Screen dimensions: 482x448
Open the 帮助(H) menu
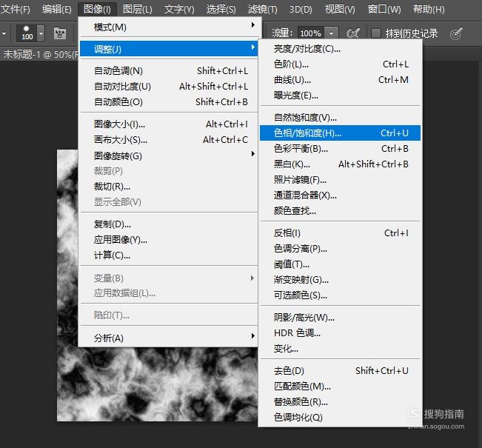tap(429, 10)
